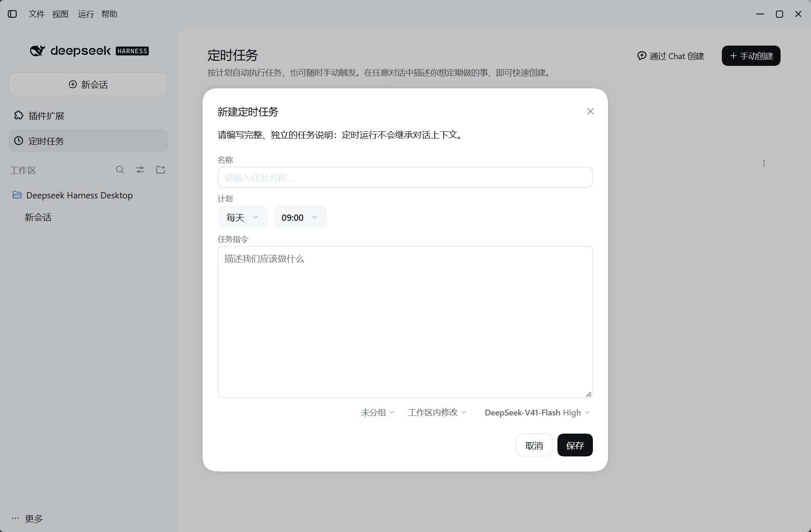
Task: Click the 工作区 section label
Action: coord(23,170)
